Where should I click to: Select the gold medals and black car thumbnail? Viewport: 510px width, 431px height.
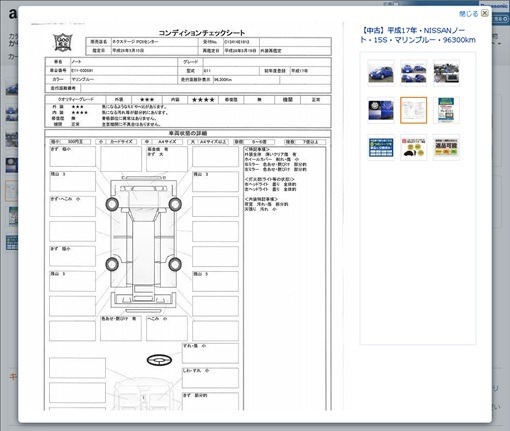(x=413, y=147)
